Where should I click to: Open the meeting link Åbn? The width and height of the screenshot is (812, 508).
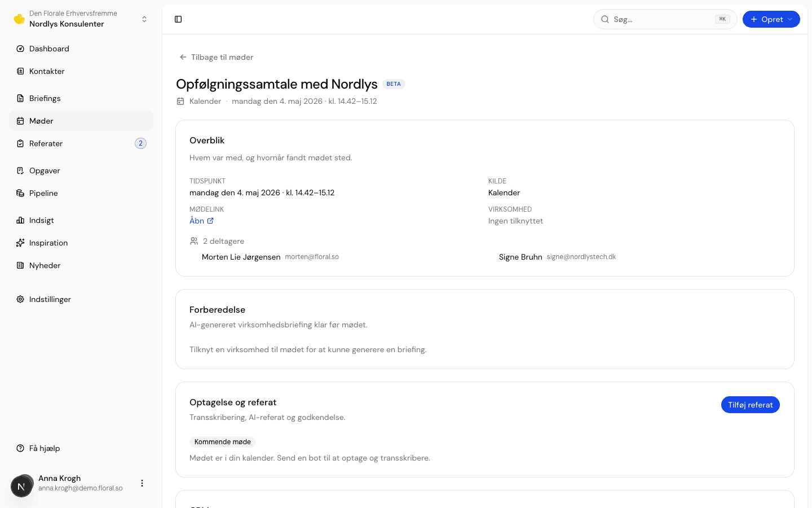click(x=201, y=221)
